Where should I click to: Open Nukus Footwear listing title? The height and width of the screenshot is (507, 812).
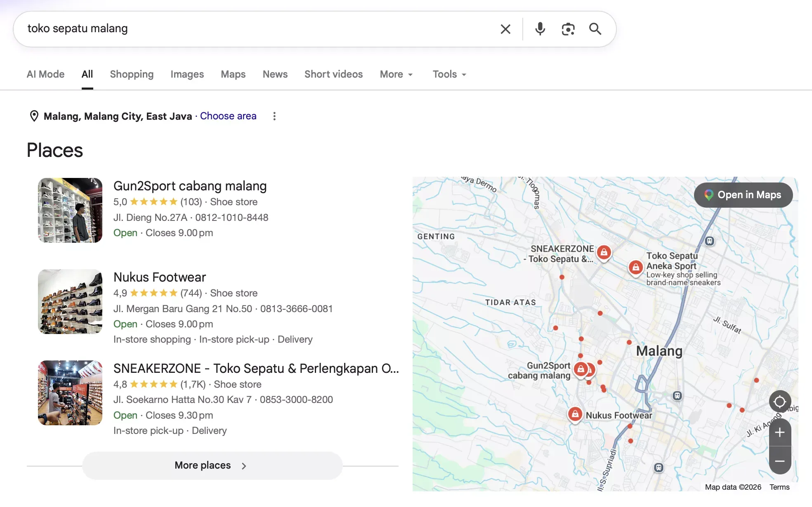pos(159,277)
